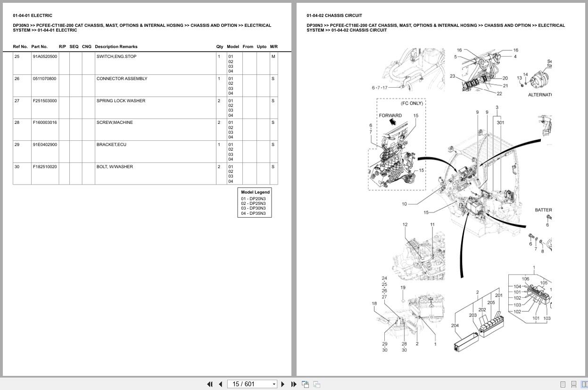Click the 01-04-01 ELECTRIC page title

33,16
